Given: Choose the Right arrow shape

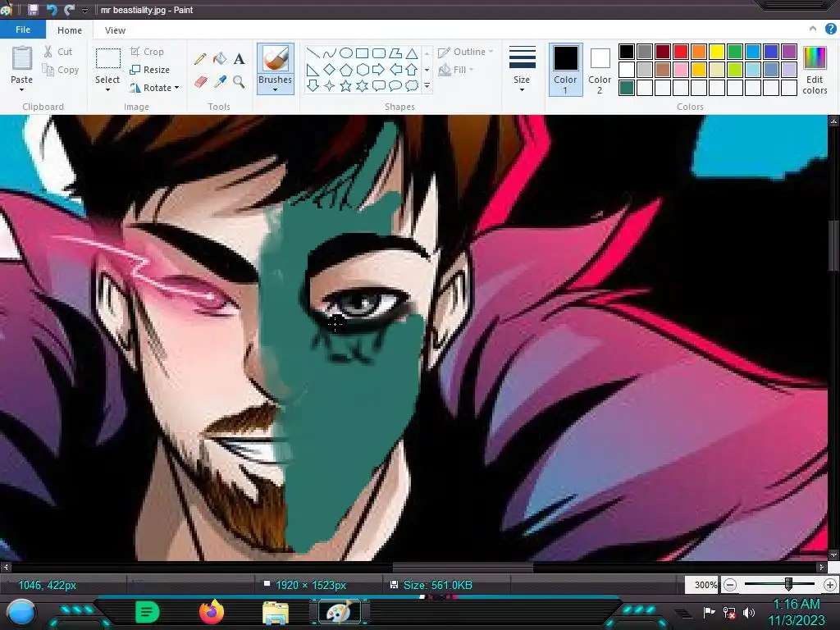Looking at the screenshot, I should coord(379,70).
